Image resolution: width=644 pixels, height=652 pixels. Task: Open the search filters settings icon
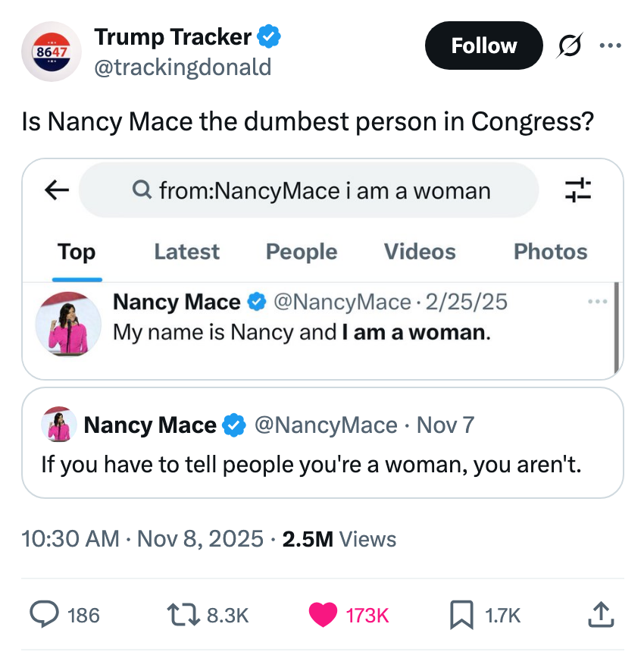click(579, 190)
